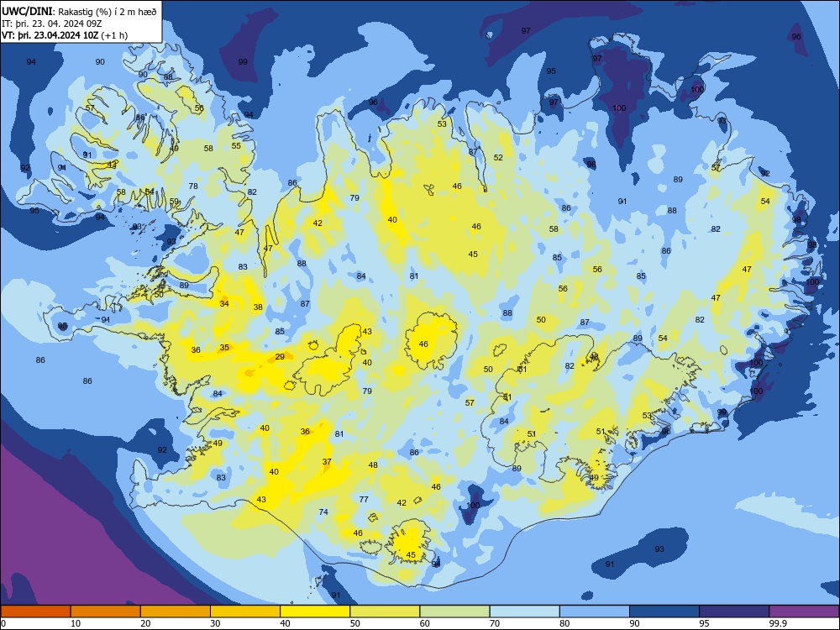
Task: Click the 'VT: þri. 23.04.2024 10Z (+1 h)' line
Action: coord(65,35)
